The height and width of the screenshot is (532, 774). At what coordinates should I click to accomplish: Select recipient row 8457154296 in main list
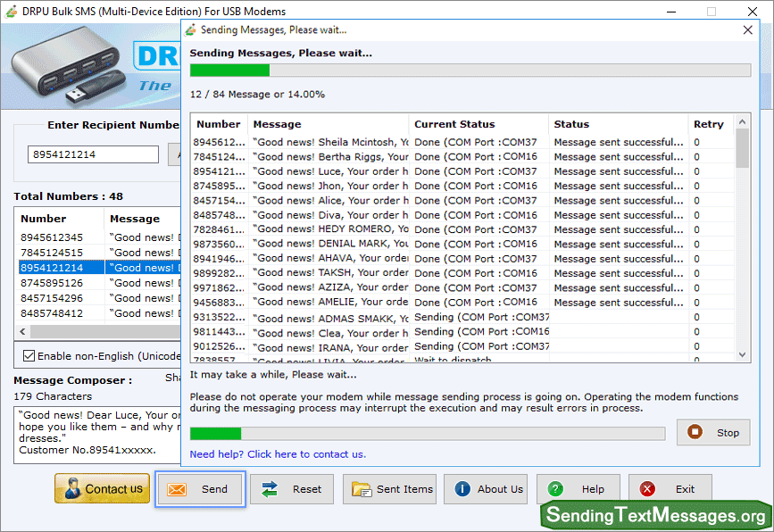[x=100, y=298]
